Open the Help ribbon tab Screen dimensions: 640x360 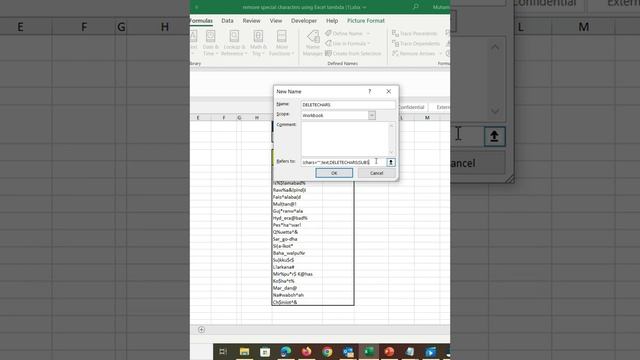[332, 20]
